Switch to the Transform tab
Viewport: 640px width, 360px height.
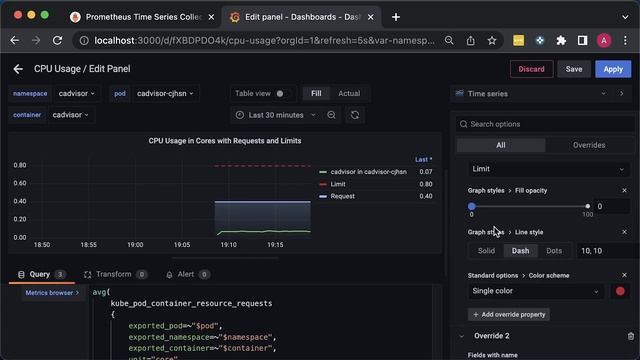pyautogui.click(x=115, y=274)
